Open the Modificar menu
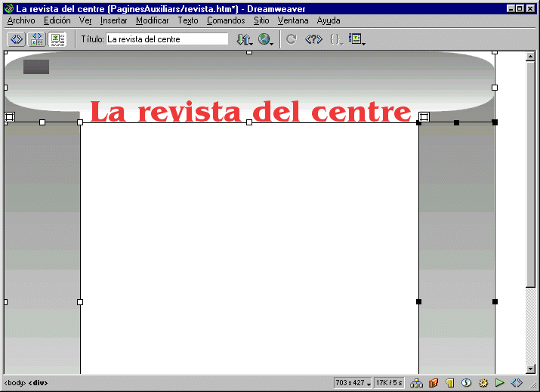540x392 pixels. click(153, 20)
